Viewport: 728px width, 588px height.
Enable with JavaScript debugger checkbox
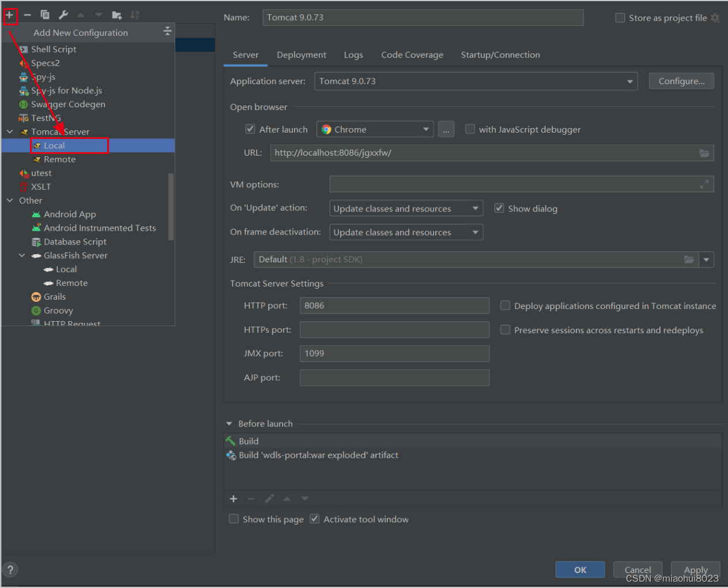(x=470, y=129)
